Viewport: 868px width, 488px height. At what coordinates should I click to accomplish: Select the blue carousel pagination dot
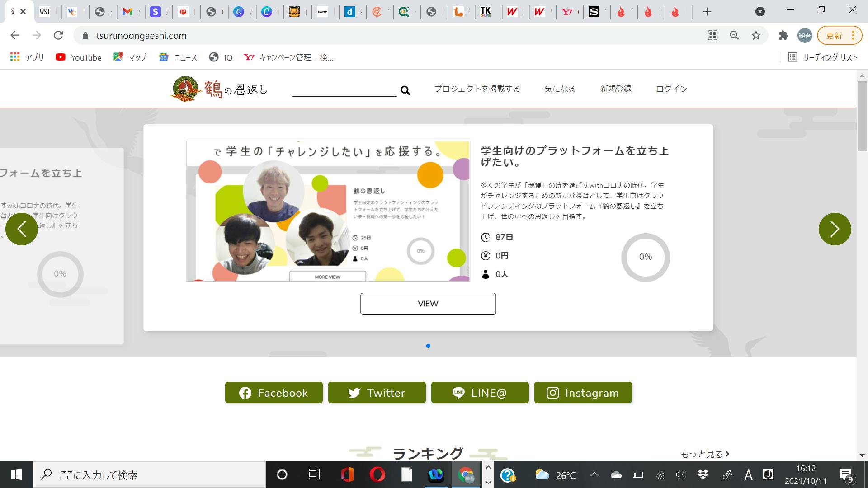[428, 346]
